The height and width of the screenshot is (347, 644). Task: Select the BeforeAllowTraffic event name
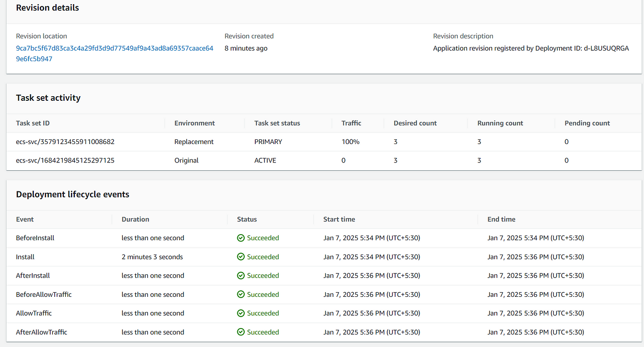(x=44, y=295)
